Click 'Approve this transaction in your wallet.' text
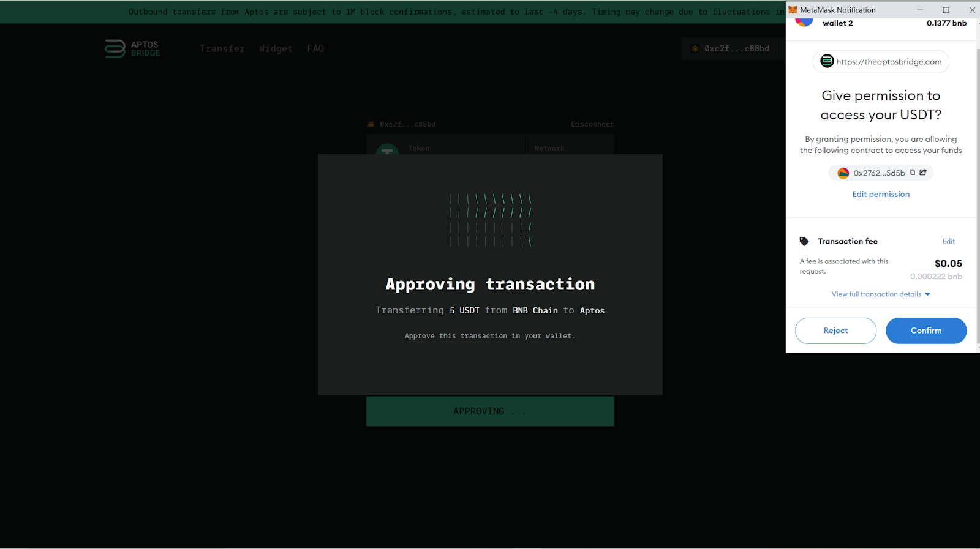 [490, 336]
